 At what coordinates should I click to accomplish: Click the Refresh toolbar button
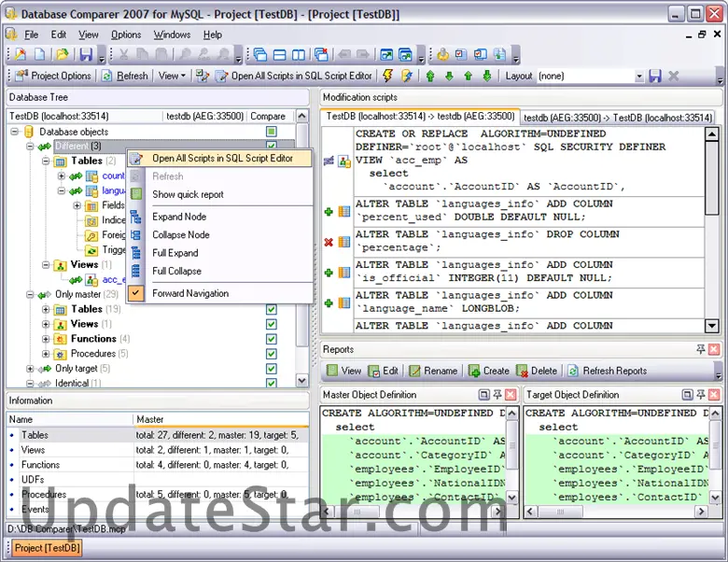pos(125,76)
